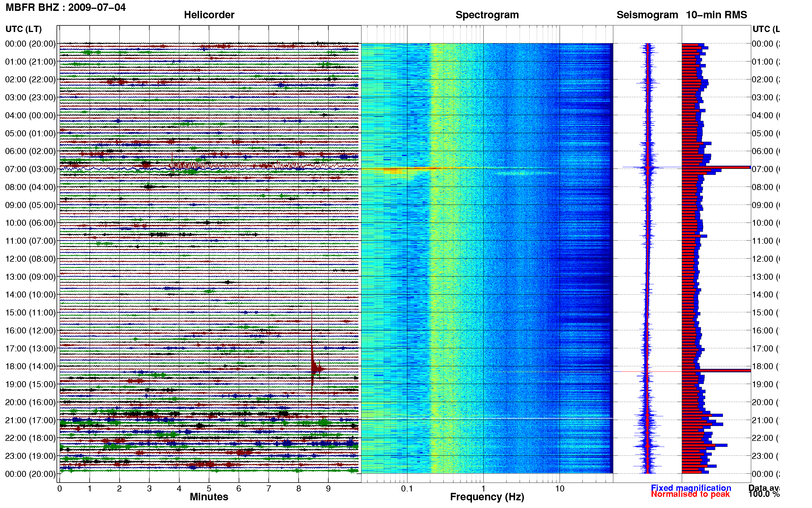Click right-axis time label '18:00'
This screenshot has height=508, width=812.
[765, 366]
